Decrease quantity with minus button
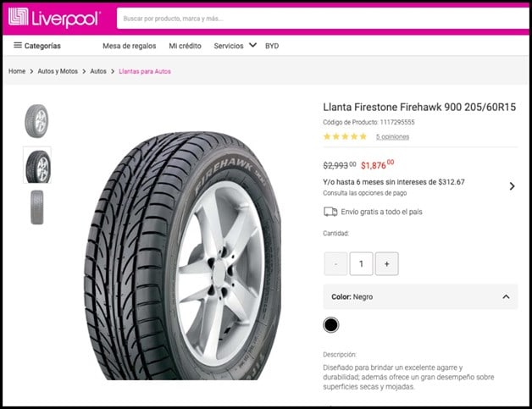 [335, 264]
